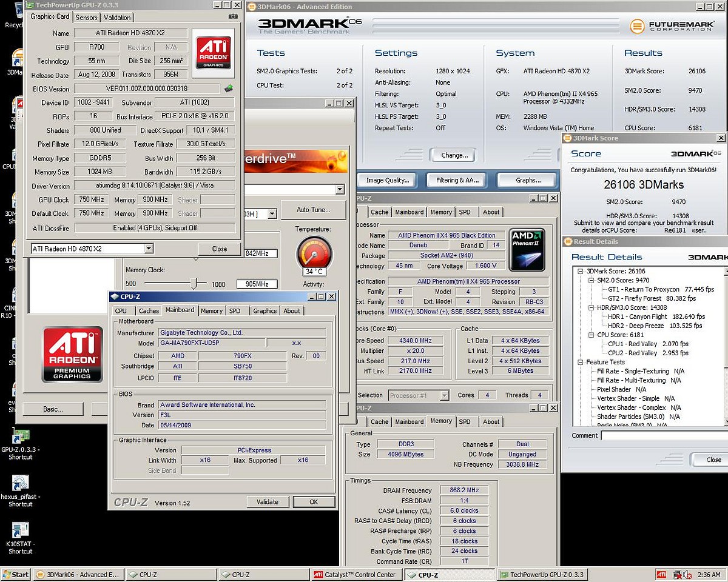The height and width of the screenshot is (582, 728).
Task: Select the Fill Rate - Single-Texturing row
Action: [x=641, y=372]
